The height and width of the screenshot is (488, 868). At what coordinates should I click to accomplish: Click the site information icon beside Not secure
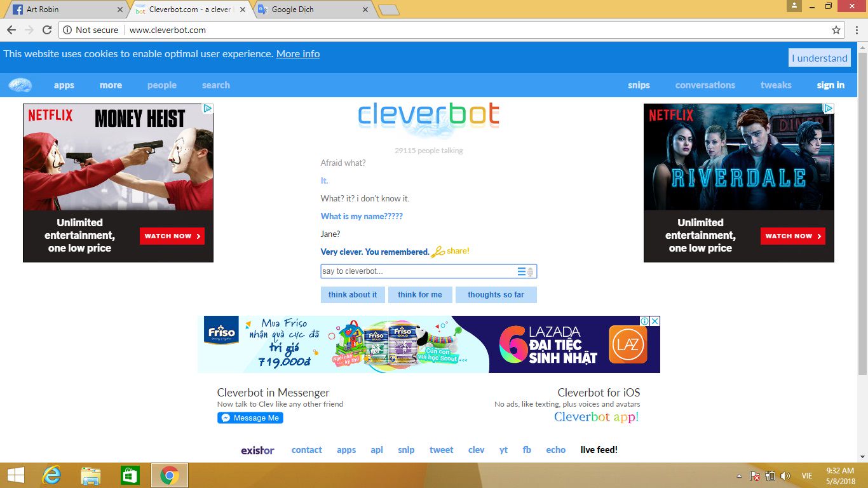coord(67,30)
